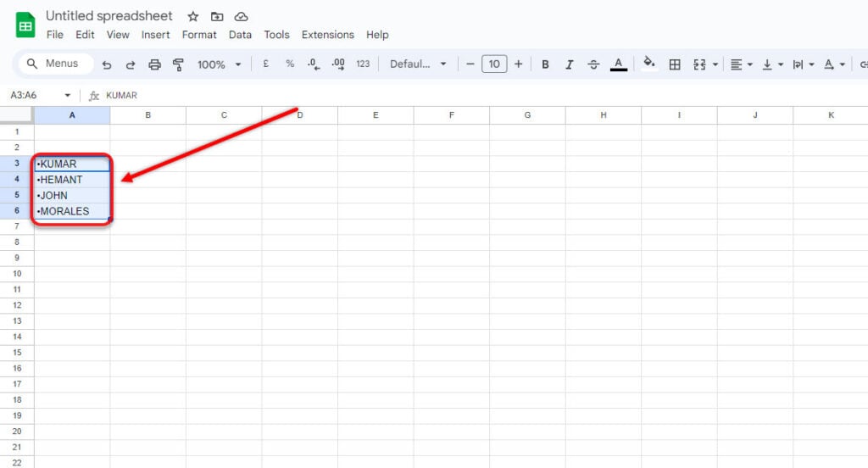Increase decimal places
This screenshot has height=468, width=868.
point(337,64)
